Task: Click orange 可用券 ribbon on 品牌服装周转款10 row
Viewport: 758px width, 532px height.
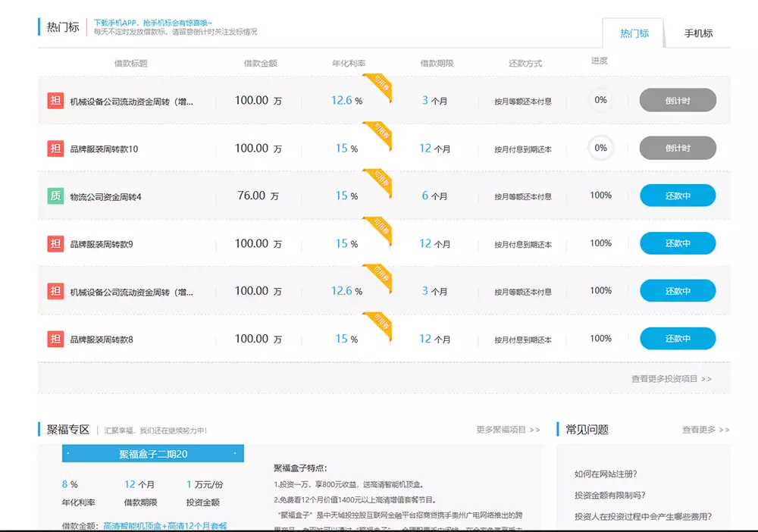Action: [x=379, y=131]
